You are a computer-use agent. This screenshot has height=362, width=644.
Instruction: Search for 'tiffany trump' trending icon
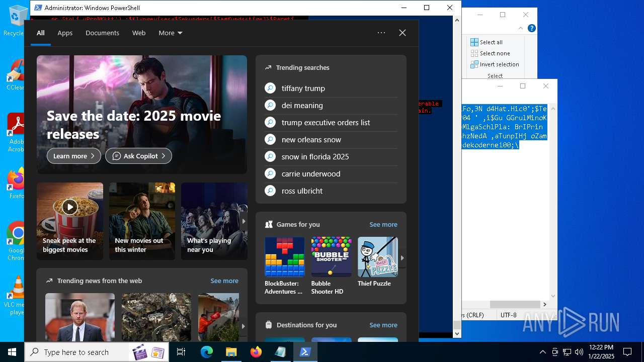tap(270, 88)
